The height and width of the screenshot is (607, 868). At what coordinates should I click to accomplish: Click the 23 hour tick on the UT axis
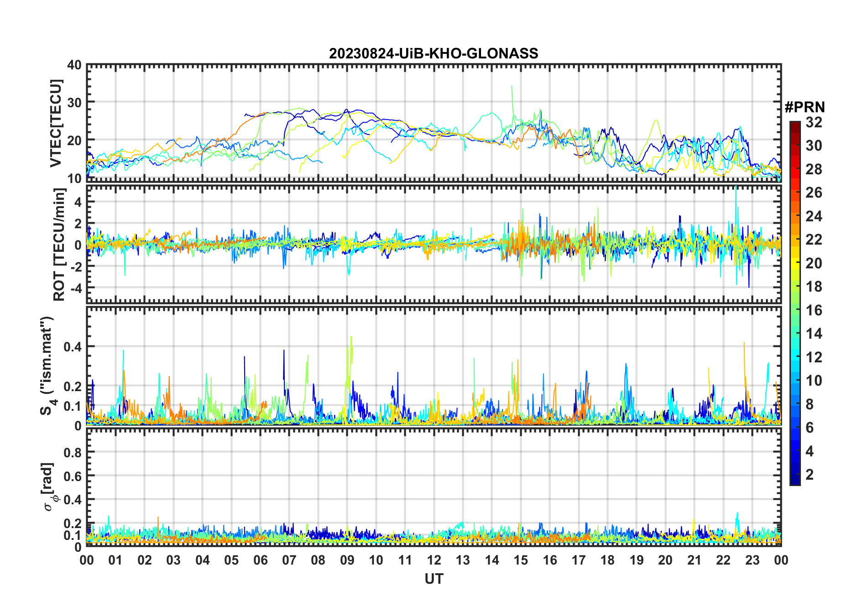752,560
